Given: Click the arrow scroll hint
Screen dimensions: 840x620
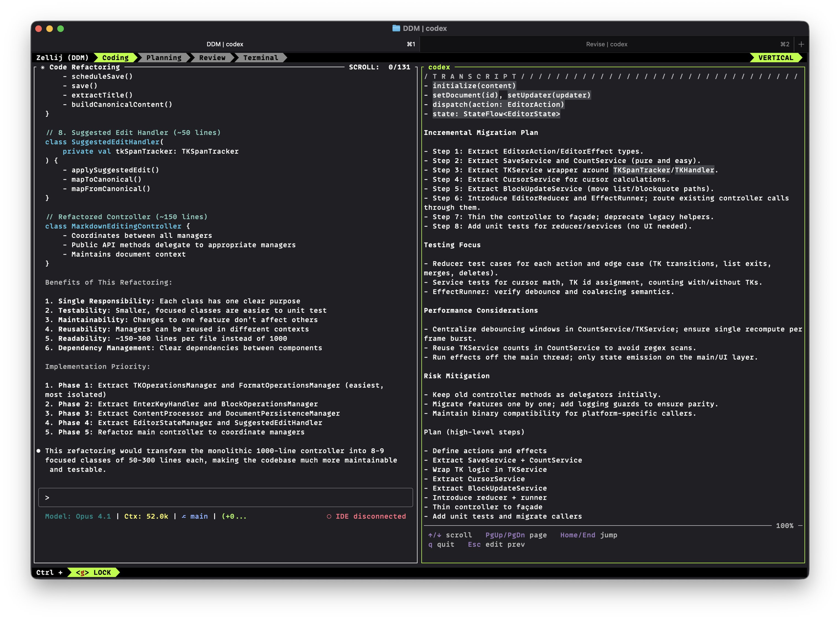Looking at the screenshot, I should [x=450, y=535].
